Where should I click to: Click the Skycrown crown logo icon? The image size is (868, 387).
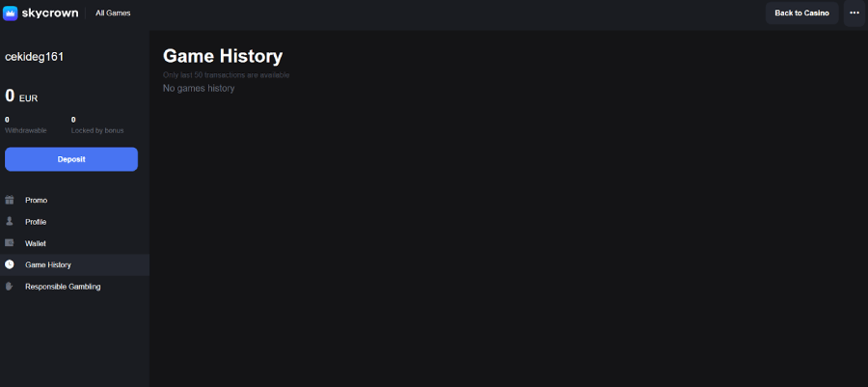point(11,13)
